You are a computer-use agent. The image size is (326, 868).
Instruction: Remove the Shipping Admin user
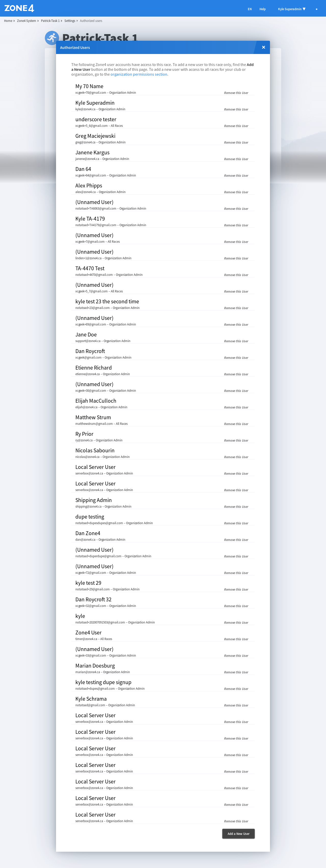pyautogui.click(x=236, y=507)
